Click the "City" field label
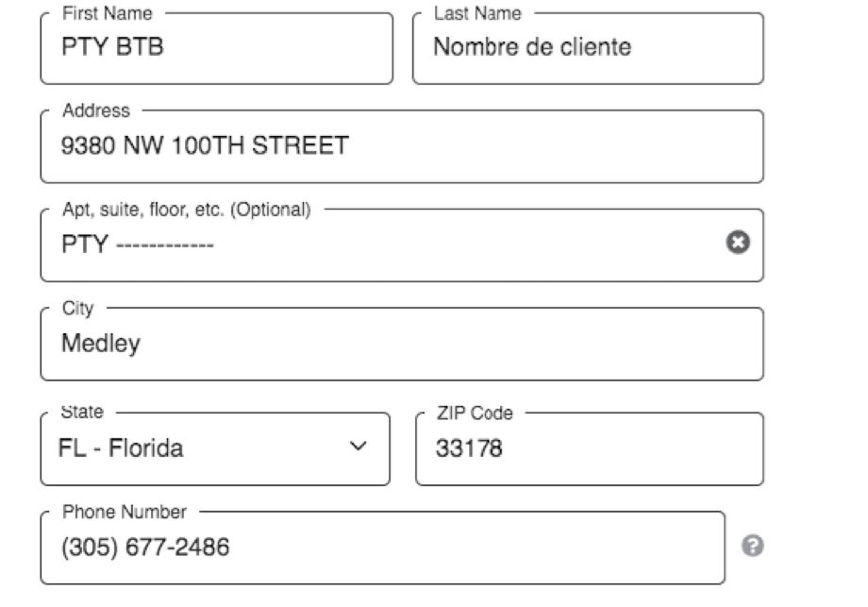The width and height of the screenshot is (868, 607). point(77,308)
